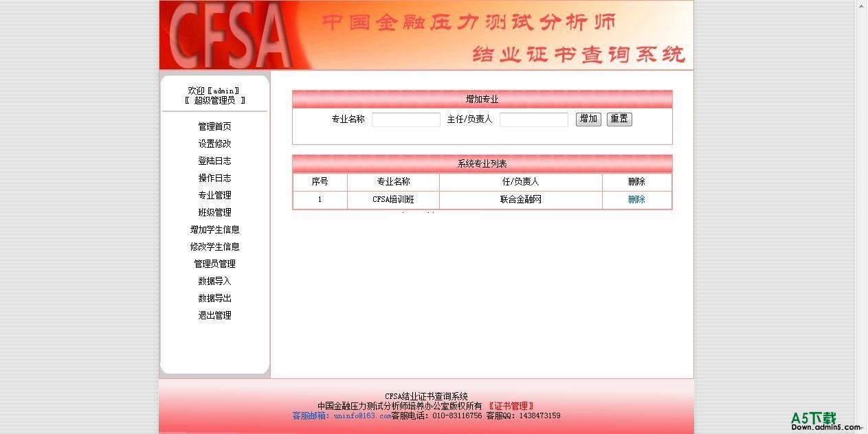View 操作日志 in sidebar
Viewport: 868px width, 434px height.
[214, 178]
